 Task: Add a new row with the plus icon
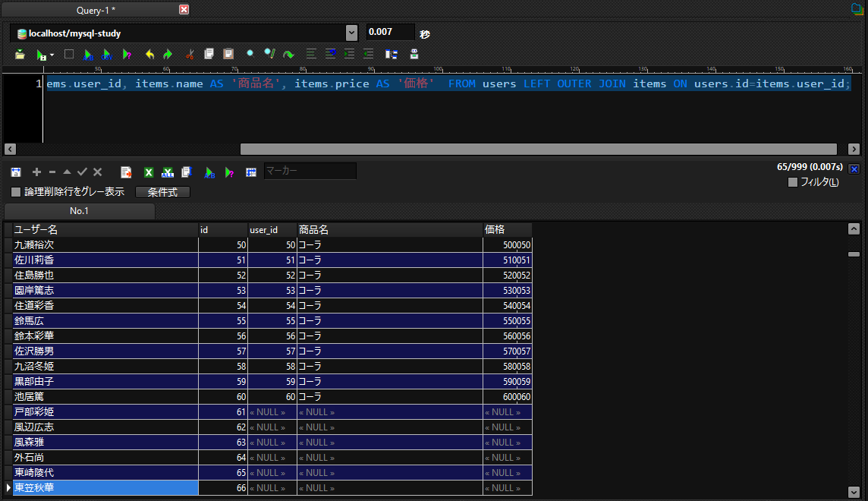click(x=36, y=172)
